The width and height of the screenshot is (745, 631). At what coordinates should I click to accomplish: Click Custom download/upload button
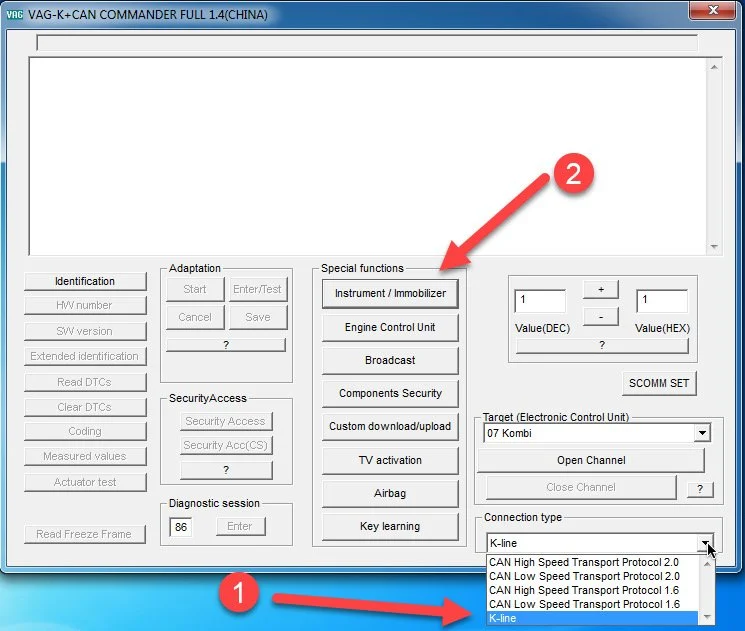390,427
